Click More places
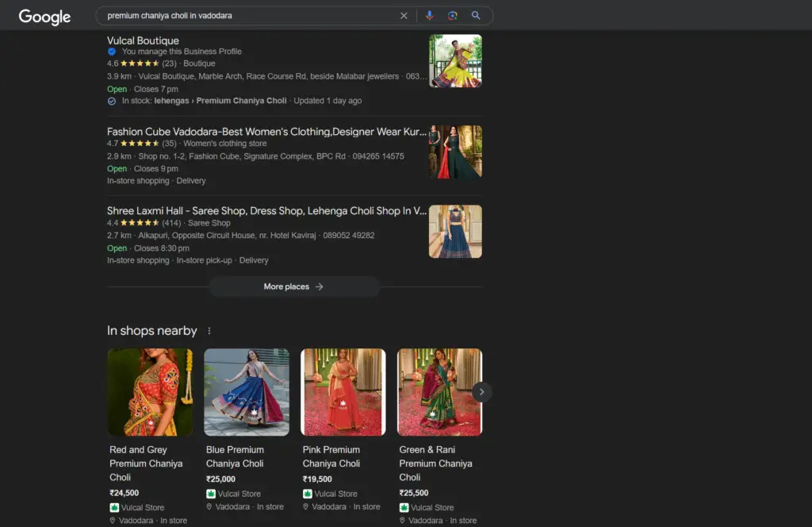 click(x=293, y=287)
